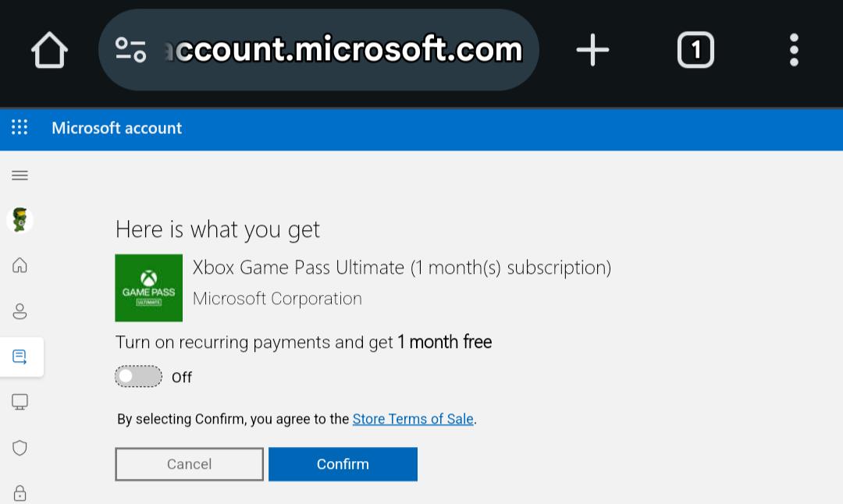
Task: Turn on recurring payments toggle
Action: [x=138, y=376]
